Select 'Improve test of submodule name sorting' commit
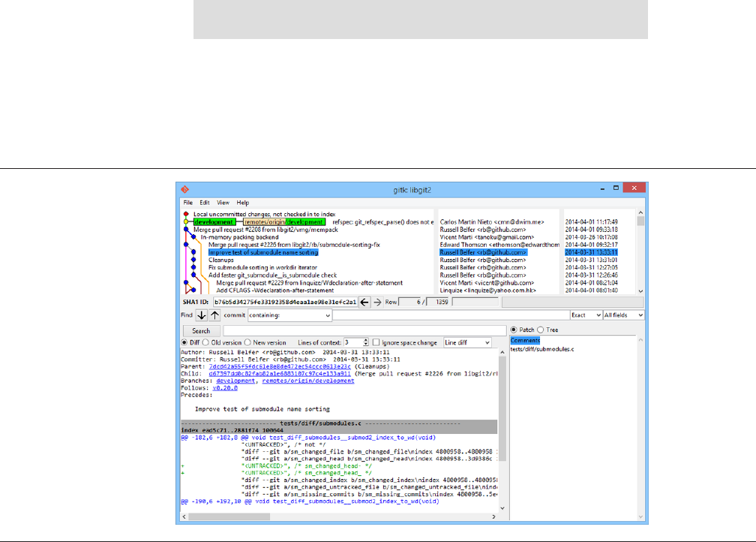756x542 pixels. (x=263, y=252)
